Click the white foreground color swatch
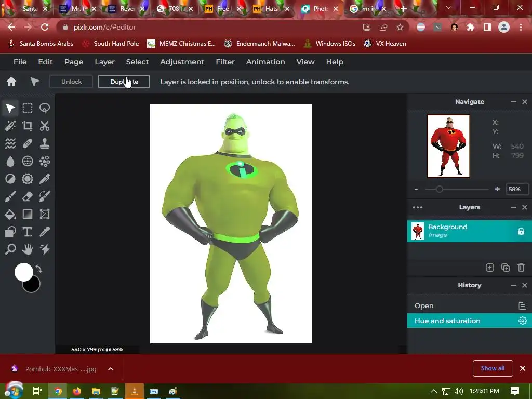532x399 pixels. coord(24,272)
